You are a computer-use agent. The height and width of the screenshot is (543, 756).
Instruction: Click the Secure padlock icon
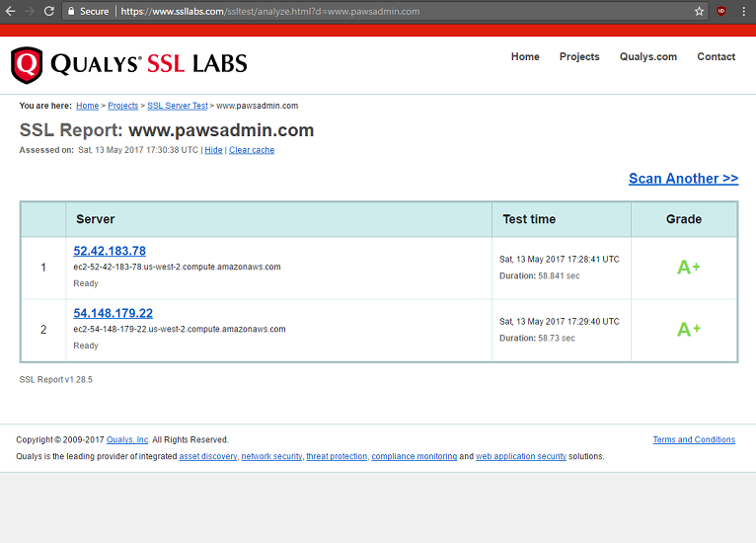(71, 11)
